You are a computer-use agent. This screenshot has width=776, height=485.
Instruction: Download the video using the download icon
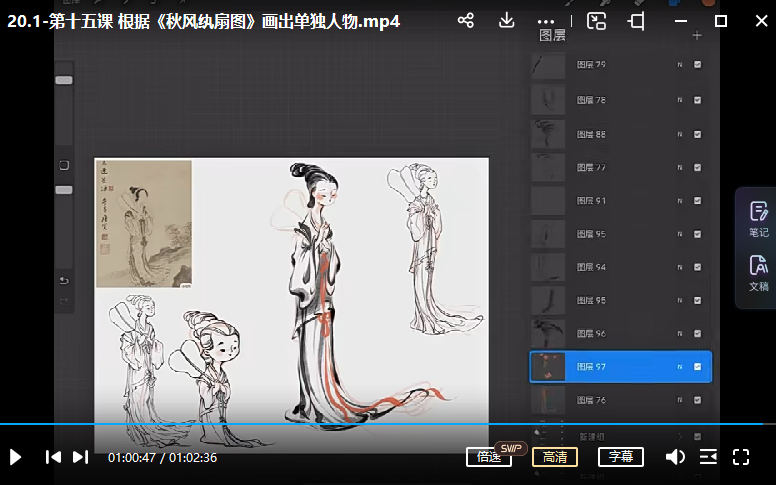pos(507,20)
